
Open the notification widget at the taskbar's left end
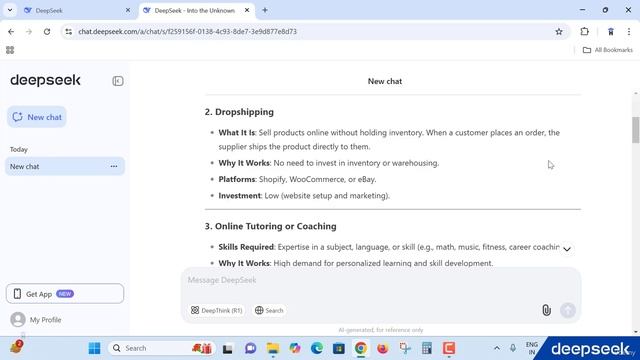pyautogui.click(x=16, y=347)
